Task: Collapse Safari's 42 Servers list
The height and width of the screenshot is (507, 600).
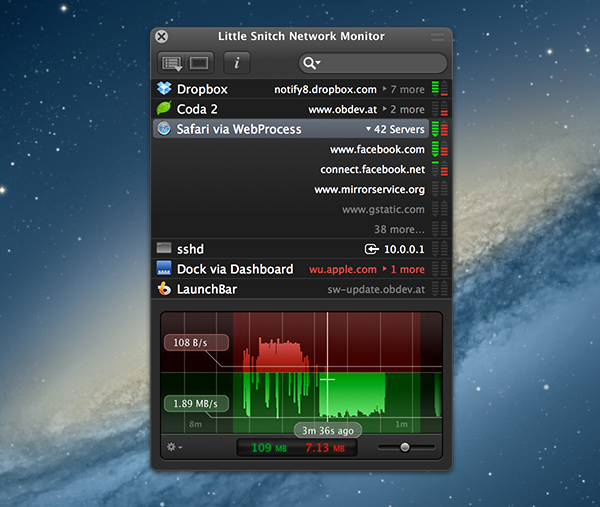Action: (x=395, y=129)
